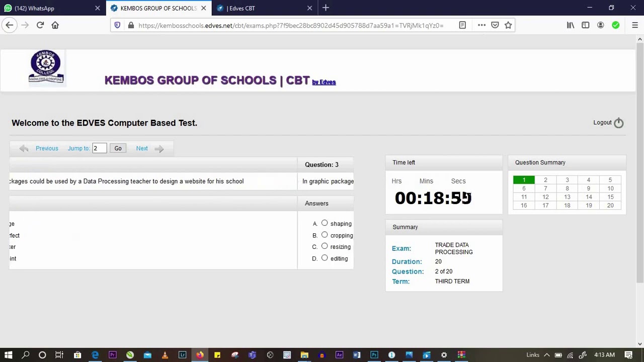Image resolution: width=644 pixels, height=362 pixels.
Task: Jump to question 2 in summary
Action: 545,180
